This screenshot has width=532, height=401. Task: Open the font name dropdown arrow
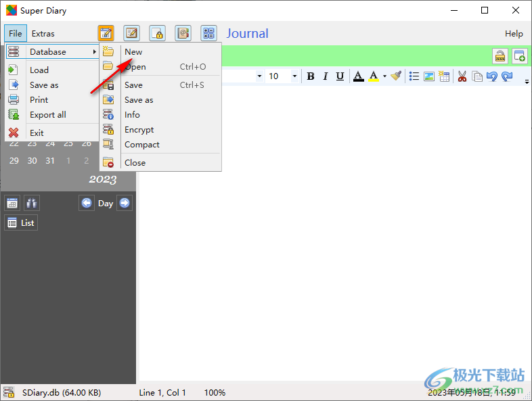[259, 76]
